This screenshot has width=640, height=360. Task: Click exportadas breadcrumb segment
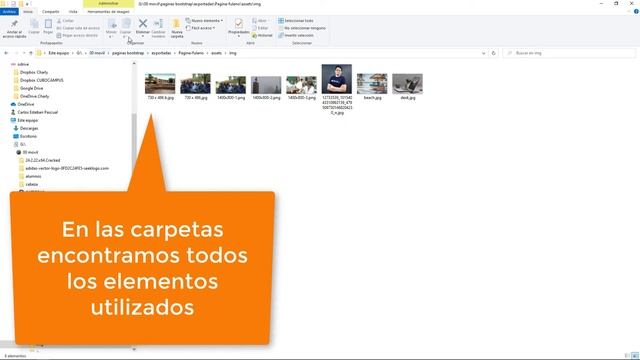[x=161, y=53]
